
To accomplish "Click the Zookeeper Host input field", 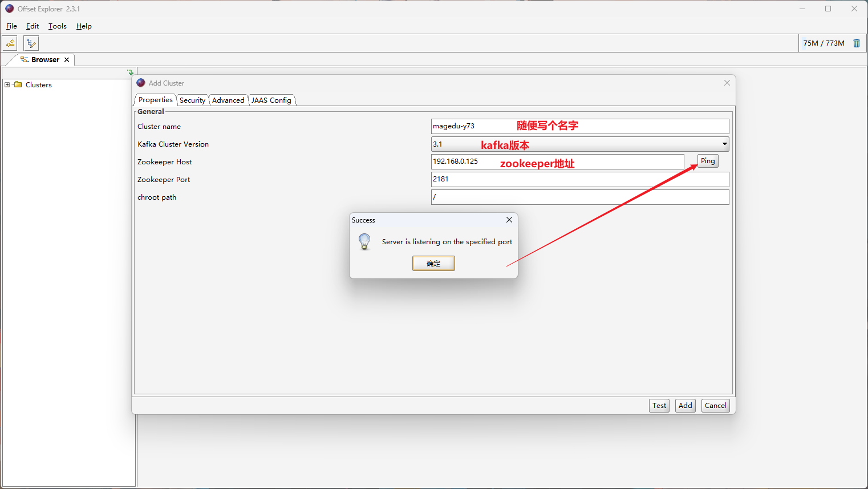I will click(x=558, y=161).
